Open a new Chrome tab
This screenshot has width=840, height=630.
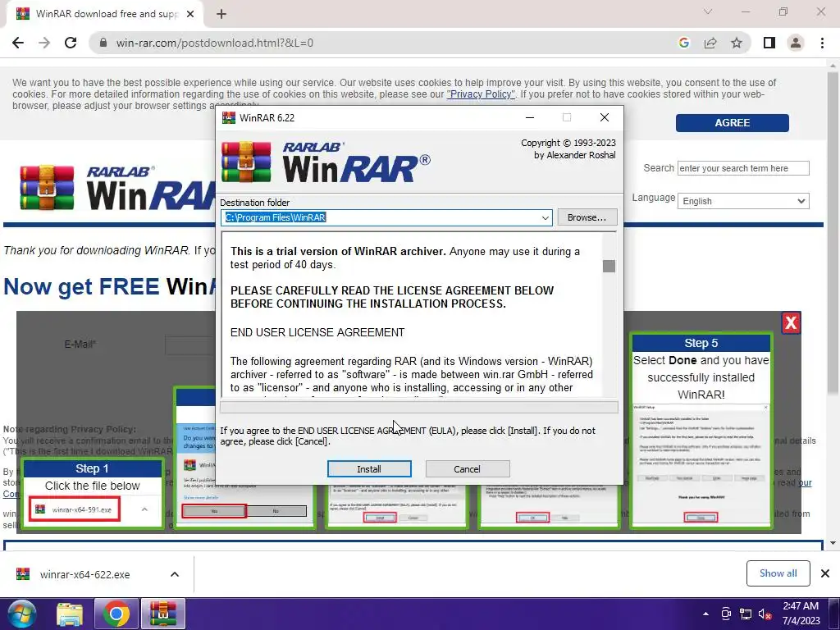click(221, 14)
